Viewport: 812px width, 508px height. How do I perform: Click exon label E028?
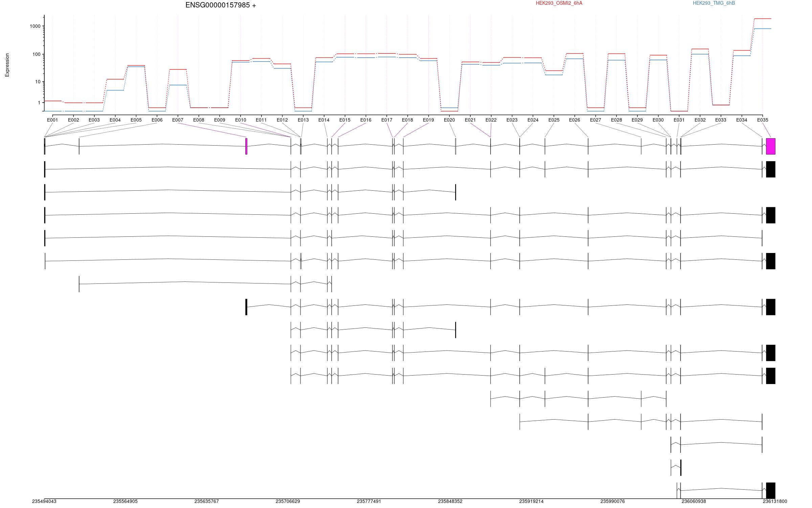click(616, 120)
